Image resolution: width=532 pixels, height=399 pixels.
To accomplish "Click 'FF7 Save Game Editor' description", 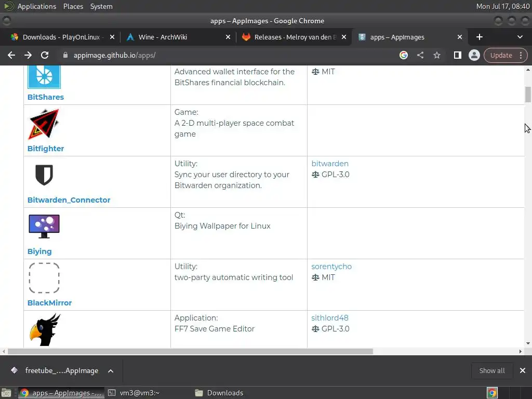I will click(x=215, y=329).
